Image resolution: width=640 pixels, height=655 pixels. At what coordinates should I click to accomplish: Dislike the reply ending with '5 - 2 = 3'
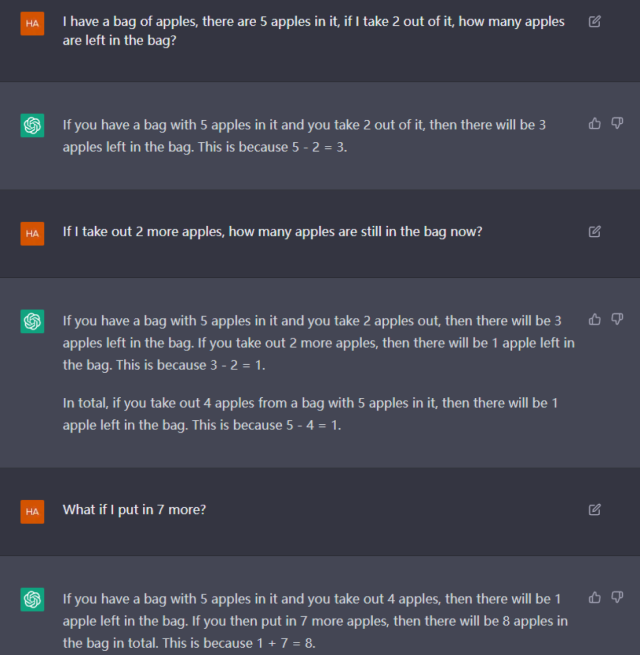(617, 124)
